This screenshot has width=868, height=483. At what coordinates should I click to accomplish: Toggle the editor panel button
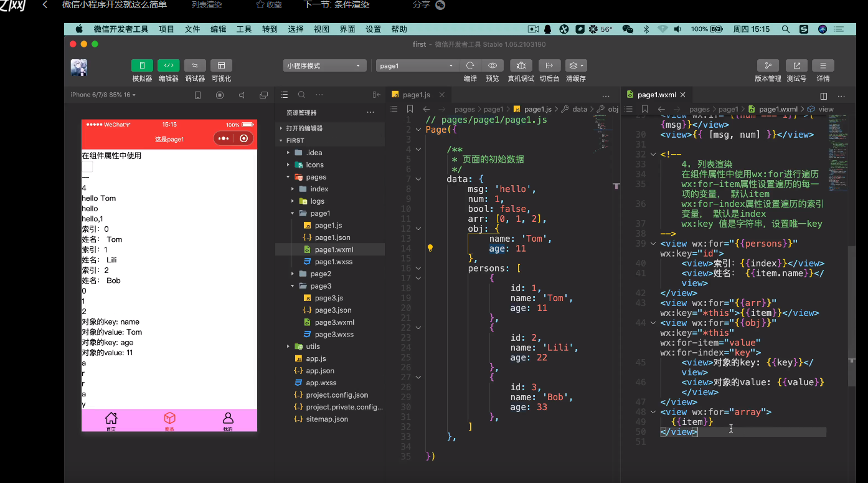(x=168, y=65)
